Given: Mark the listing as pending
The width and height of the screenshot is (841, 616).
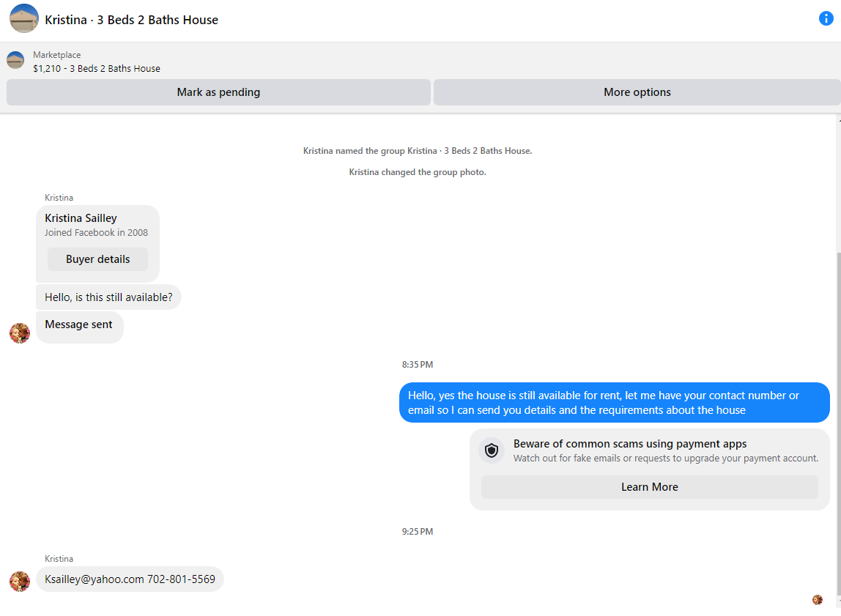Looking at the screenshot, I should [x=218, y=92].
